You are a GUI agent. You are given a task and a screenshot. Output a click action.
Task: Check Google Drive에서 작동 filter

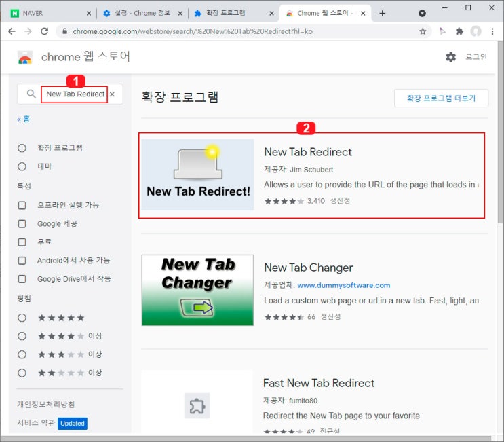pyautogui.click(x=22, y=278)
